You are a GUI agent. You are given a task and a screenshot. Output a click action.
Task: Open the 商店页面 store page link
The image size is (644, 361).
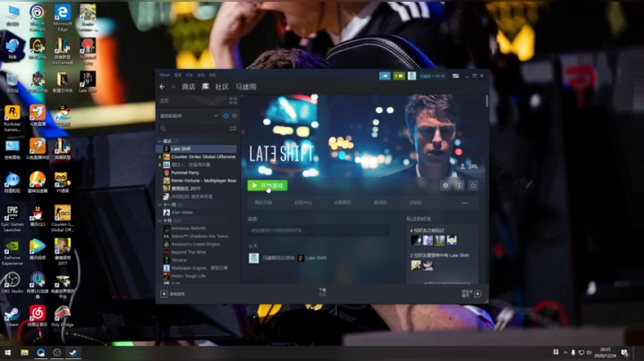coord(263,203)
